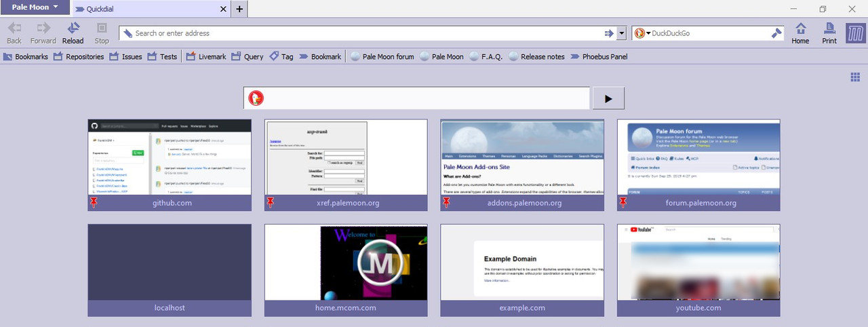Click the Bookmark item in bookmarks bar

coord(320,57)
